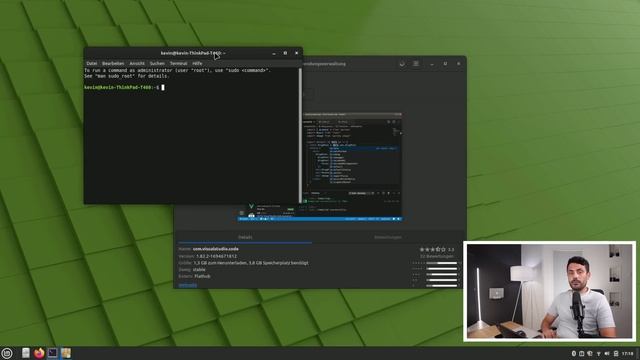The height and width of the screenshot is (360, 640).
Task: Click the Terminal title bar text
Action: pos(193,53)
